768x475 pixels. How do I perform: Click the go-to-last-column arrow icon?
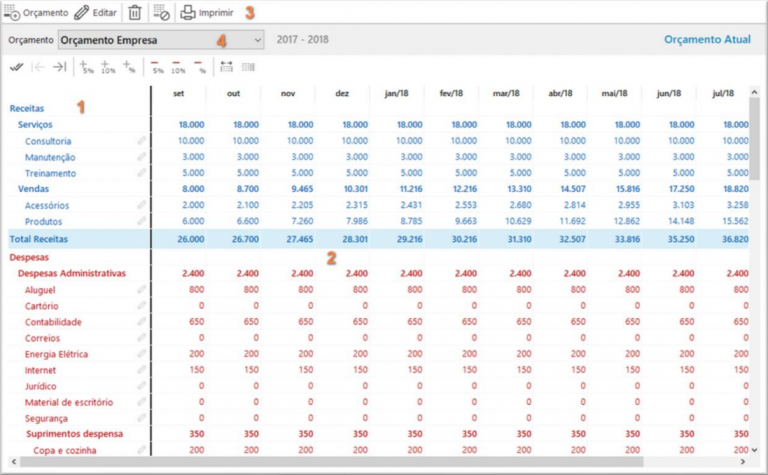click(x=59, y=67)
